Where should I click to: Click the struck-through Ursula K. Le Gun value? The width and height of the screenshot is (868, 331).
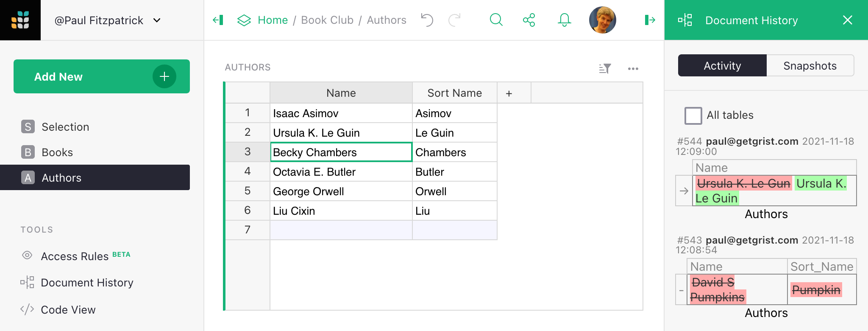(x=743, y=183)
